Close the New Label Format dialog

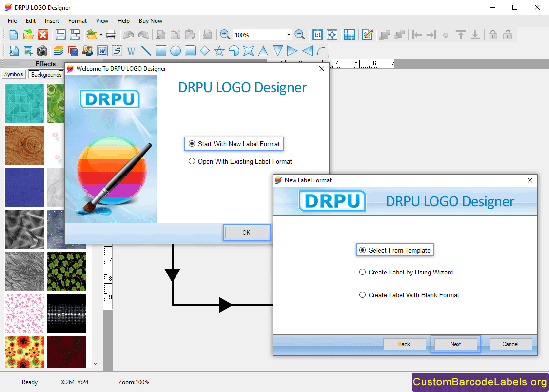(x=530, y=180)
